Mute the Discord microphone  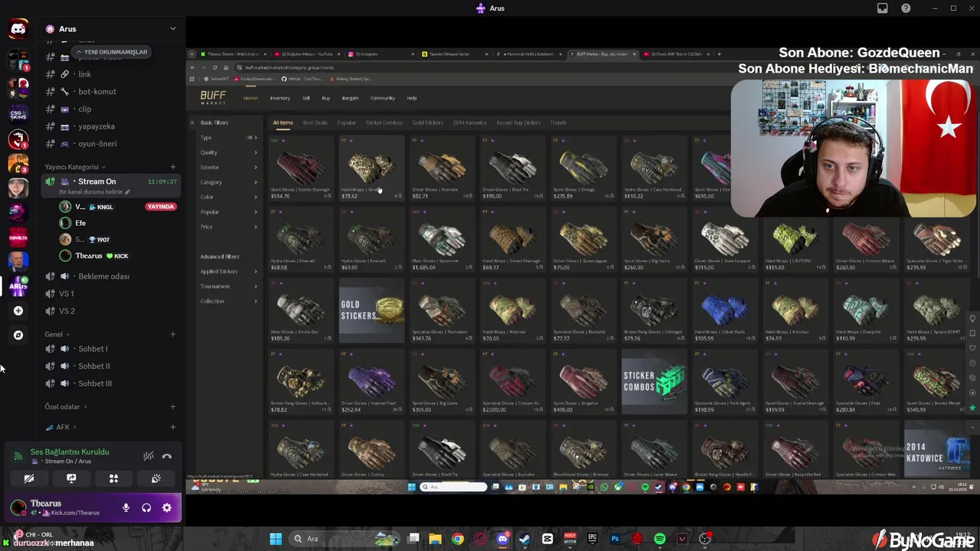[x=126, y=507]
